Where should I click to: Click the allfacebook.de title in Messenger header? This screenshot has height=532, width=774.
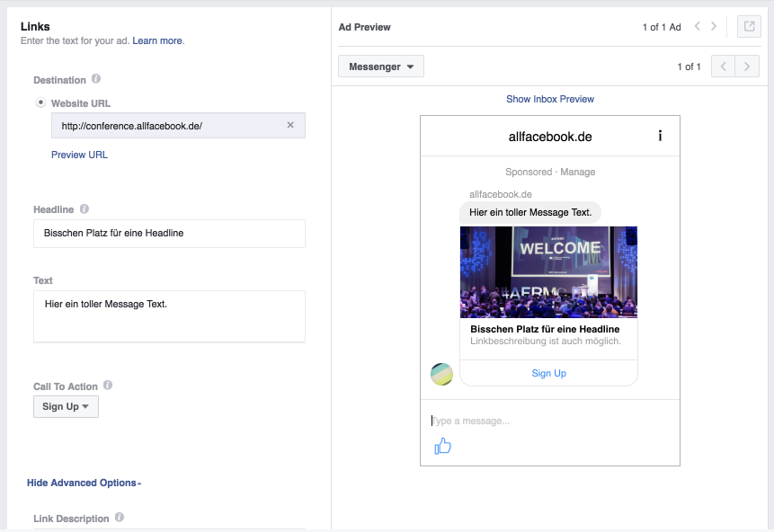point(550,137)
